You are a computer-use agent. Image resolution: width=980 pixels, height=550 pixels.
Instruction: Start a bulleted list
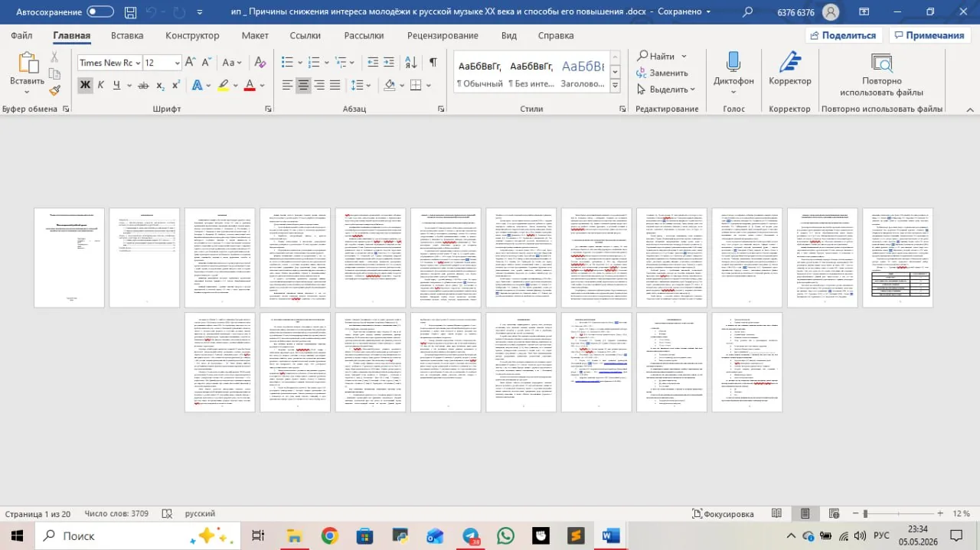[287, 63]
